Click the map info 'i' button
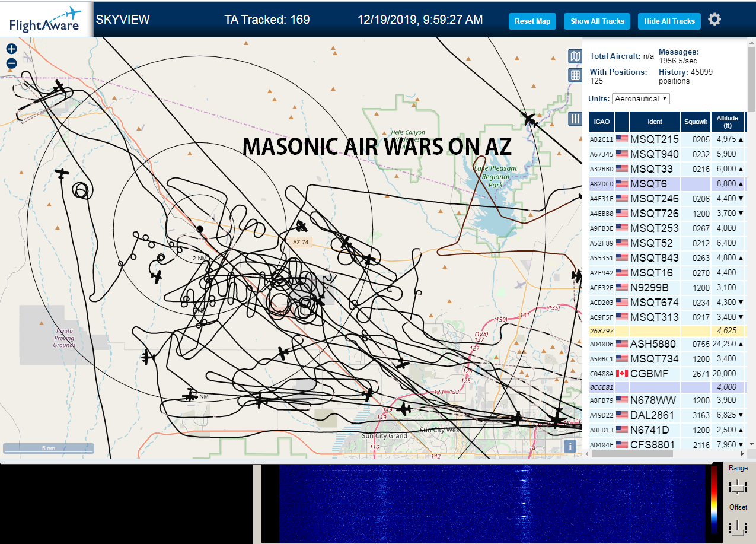 pos(569,446)
